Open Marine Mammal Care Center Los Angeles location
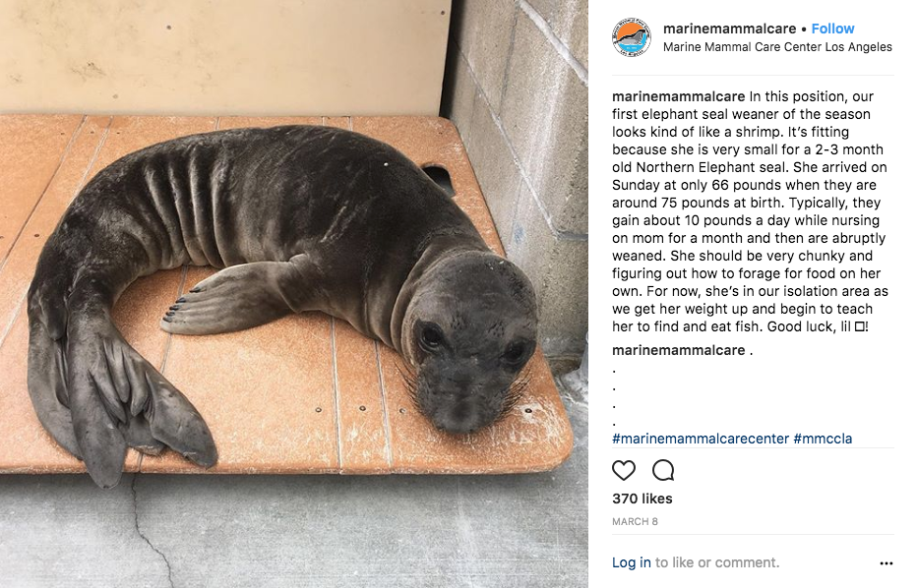 point(777,47)
